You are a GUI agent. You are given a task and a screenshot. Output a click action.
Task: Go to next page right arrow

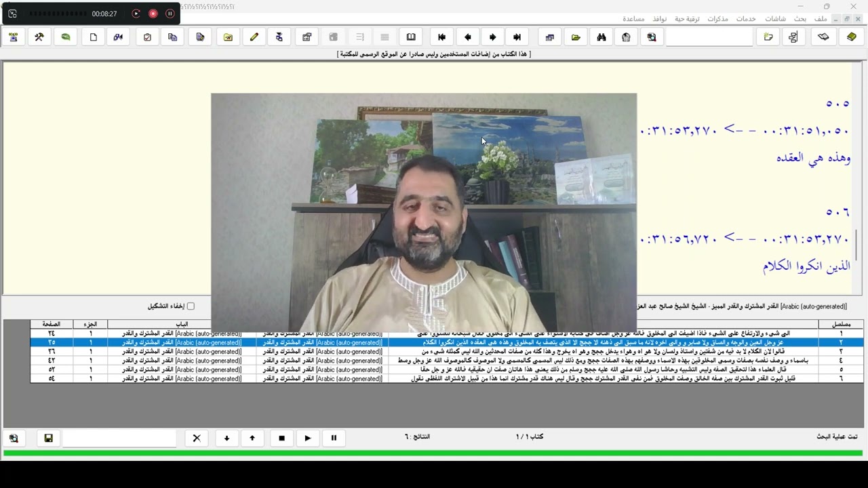click(492, 37)
